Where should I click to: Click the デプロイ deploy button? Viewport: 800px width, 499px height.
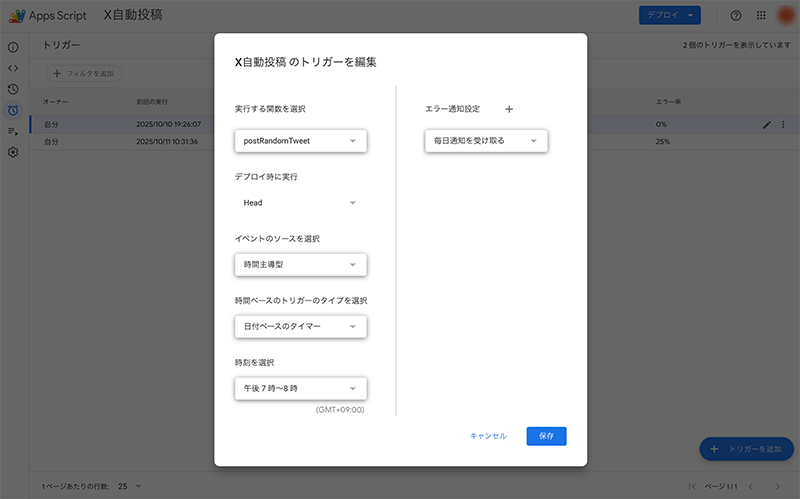(x=669, y=16)
